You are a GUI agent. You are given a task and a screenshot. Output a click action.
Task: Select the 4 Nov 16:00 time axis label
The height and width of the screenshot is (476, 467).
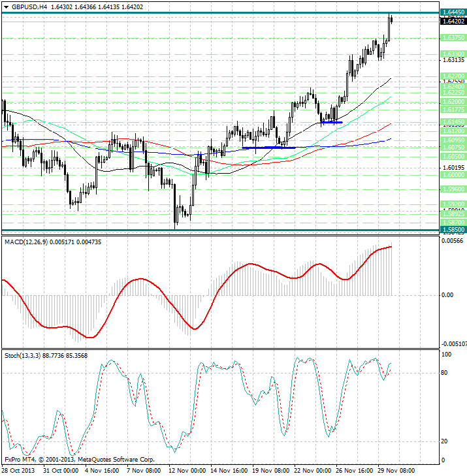pyautogui.click(x=102, y=471)
